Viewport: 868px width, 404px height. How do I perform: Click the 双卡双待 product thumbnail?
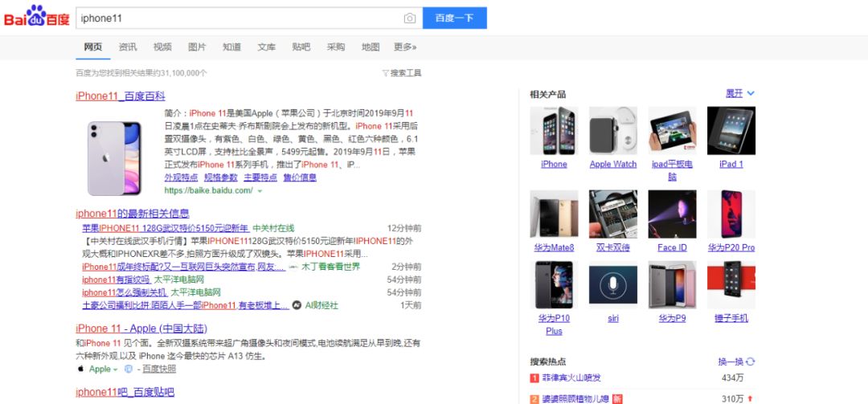click(612, 214)
